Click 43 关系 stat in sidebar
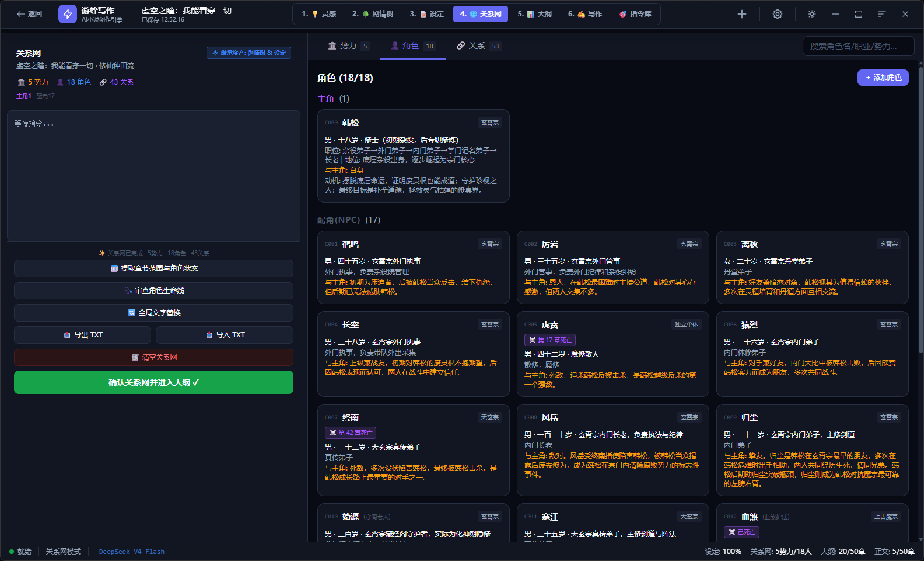924x561 pixels. (117, 82)
